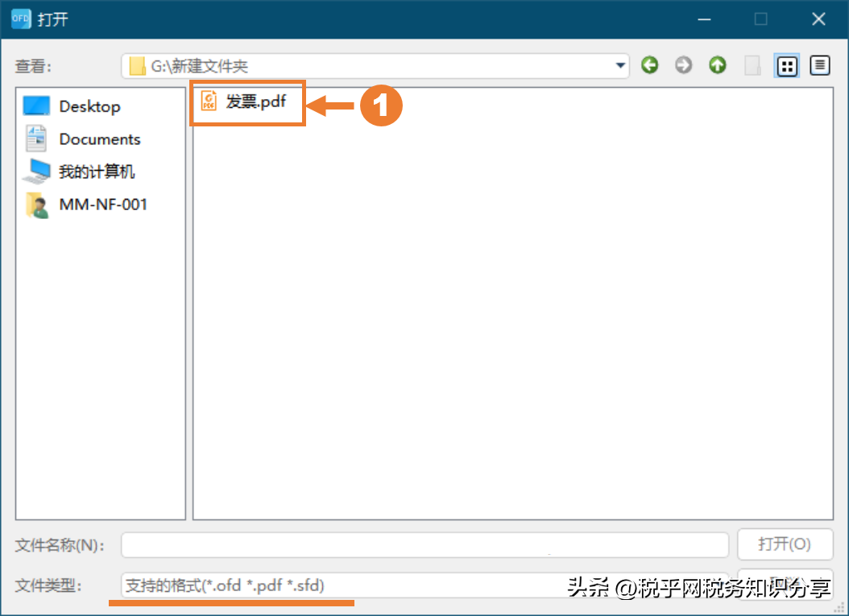Click the PDF icon beside 发票.pdf
849x616 pixels.
(209, 101)
